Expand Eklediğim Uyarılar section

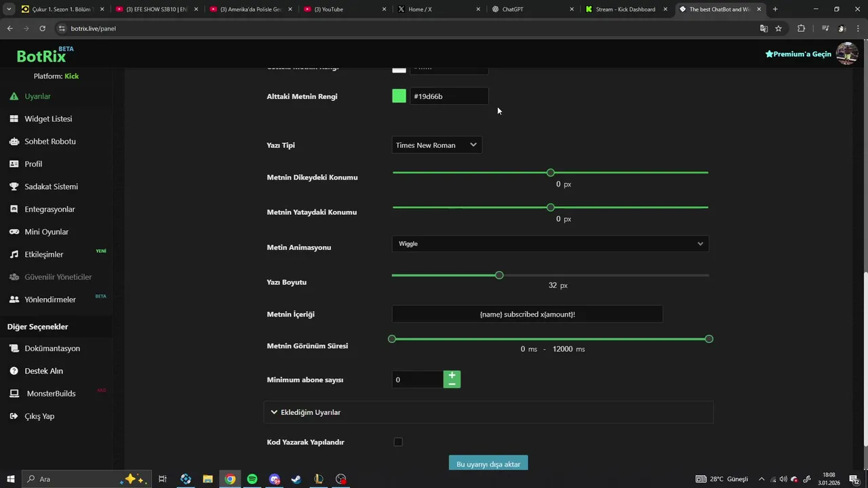488,412
